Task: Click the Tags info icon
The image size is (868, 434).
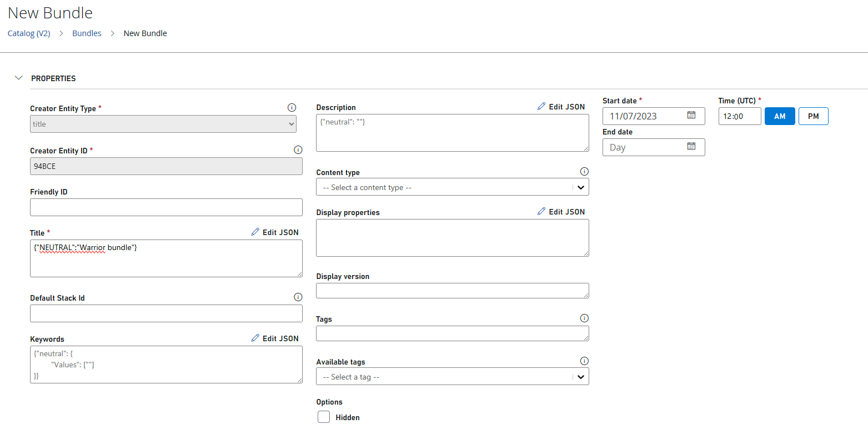Action: click(x=584, y=318)
